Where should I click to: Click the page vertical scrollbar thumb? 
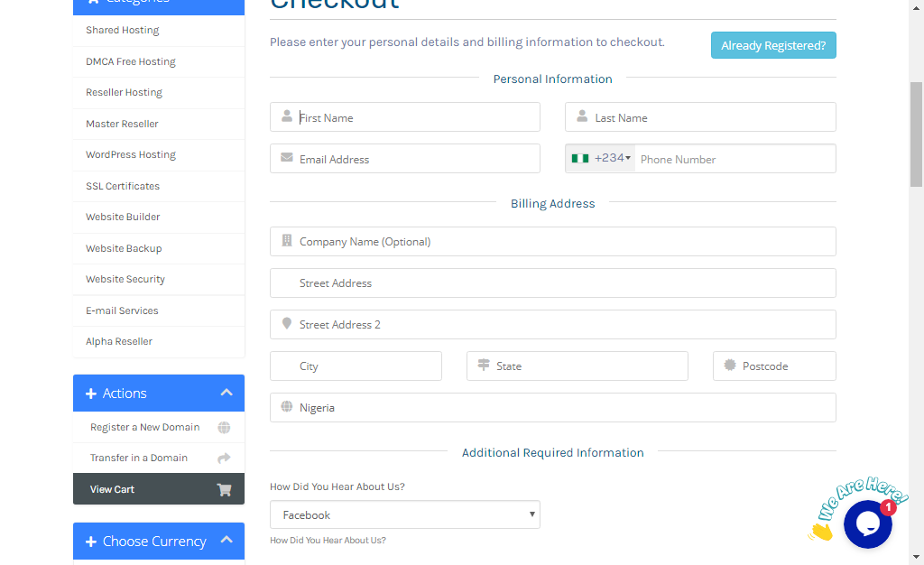917,134
